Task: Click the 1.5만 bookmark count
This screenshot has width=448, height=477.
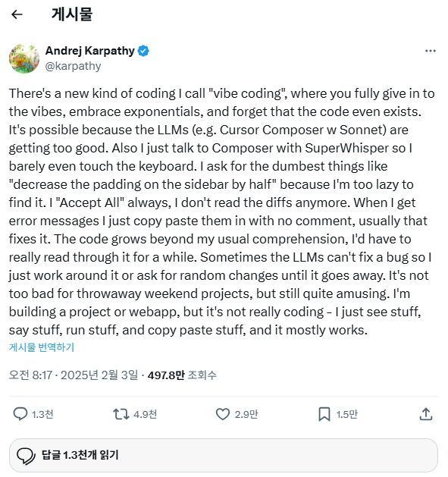Action: click(x=346, y=414)
